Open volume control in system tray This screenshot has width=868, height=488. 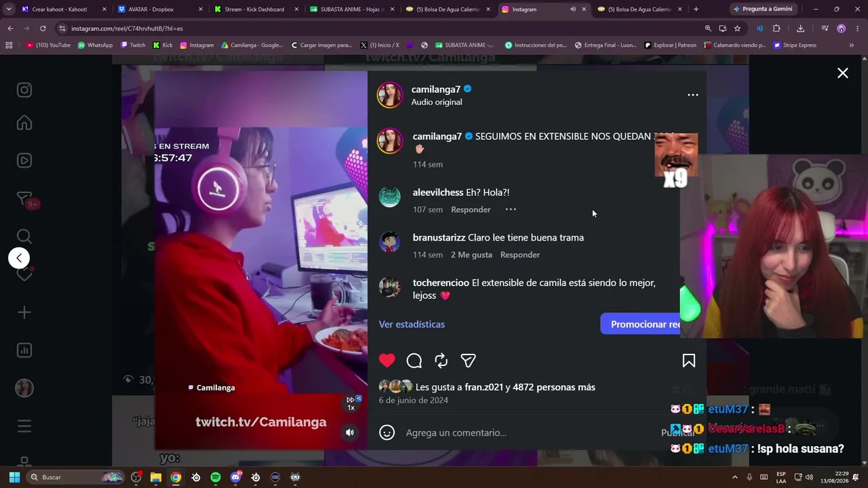coord(810,477)
